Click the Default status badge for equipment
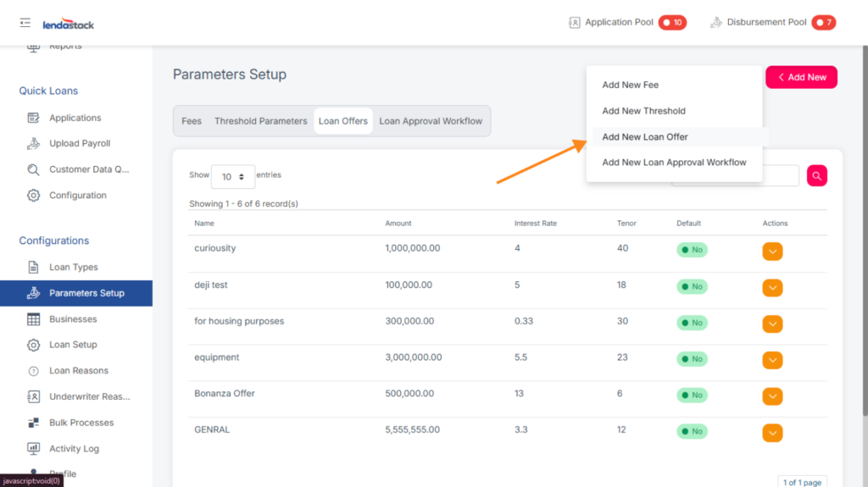This screenshot has height=487, width=868. (692, 359)
